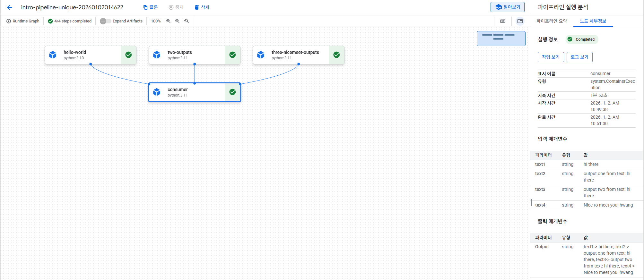
Task: Click the consumer node's cube icon
Action: (x=157, y=92)
